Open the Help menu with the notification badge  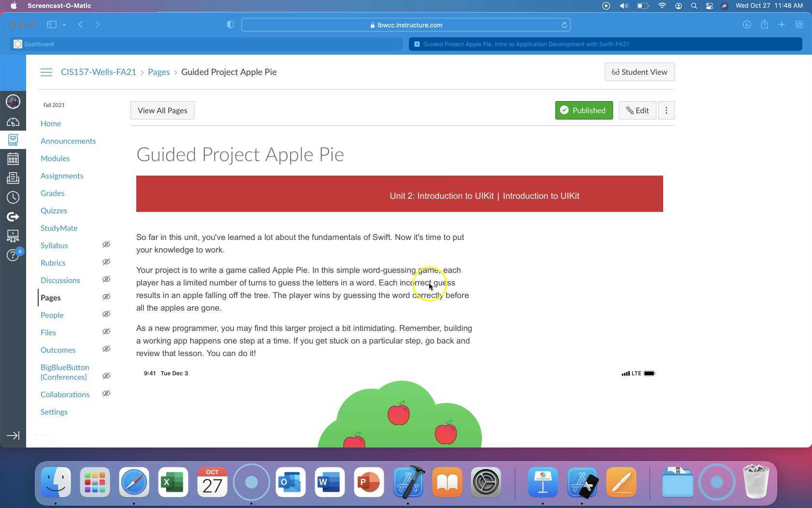[13, 255]
